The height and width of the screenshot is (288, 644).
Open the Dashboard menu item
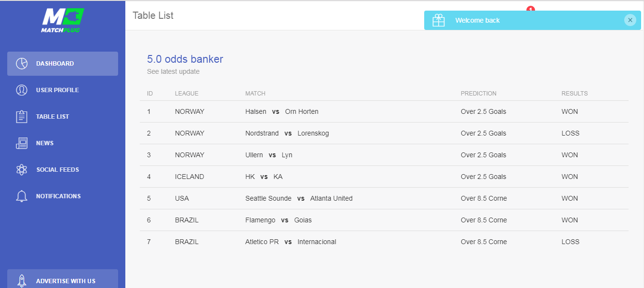click(x=55, y=64)
